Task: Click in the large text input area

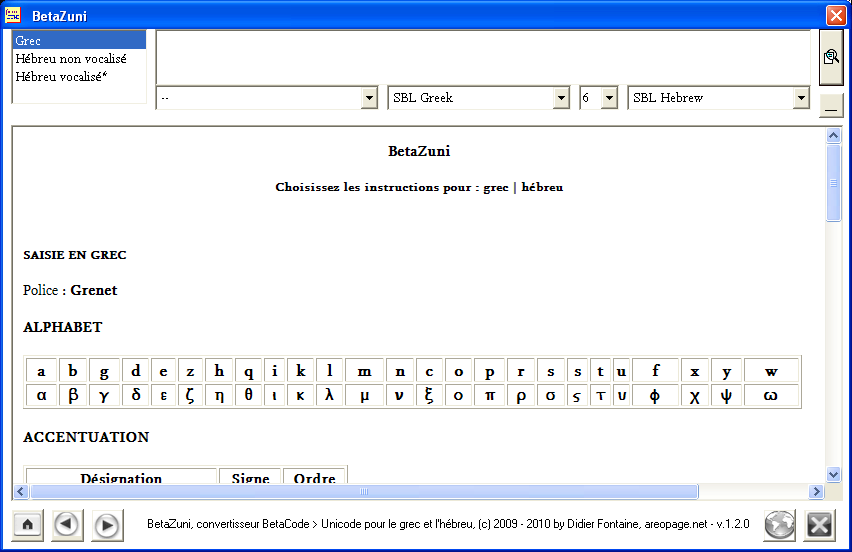Action: tap(483, 58)
